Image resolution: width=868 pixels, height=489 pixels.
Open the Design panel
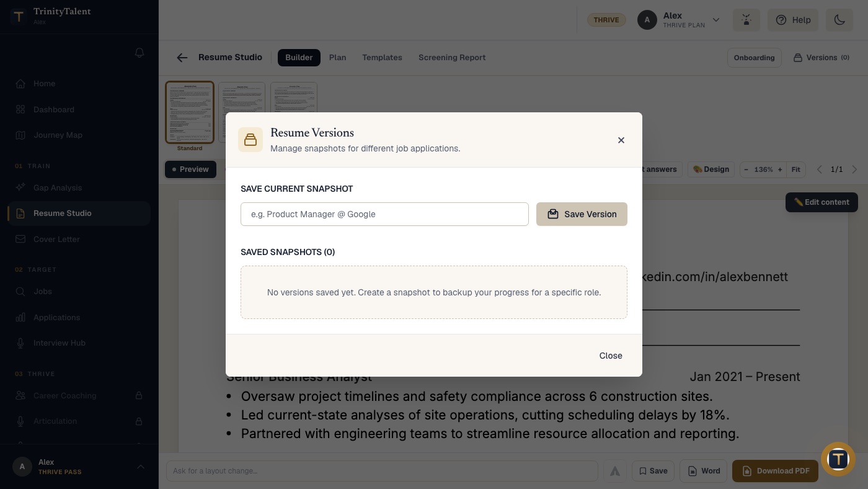click(x=711, y=169)
